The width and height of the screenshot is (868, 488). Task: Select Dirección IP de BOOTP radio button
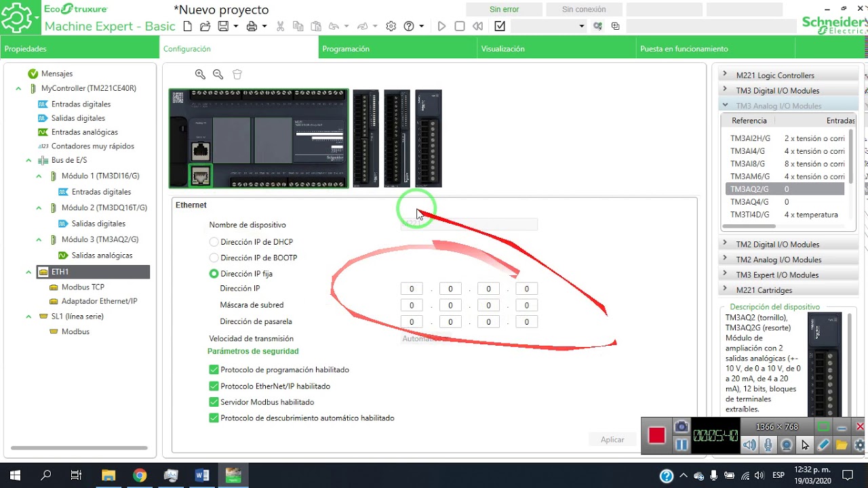pos(214,258)
